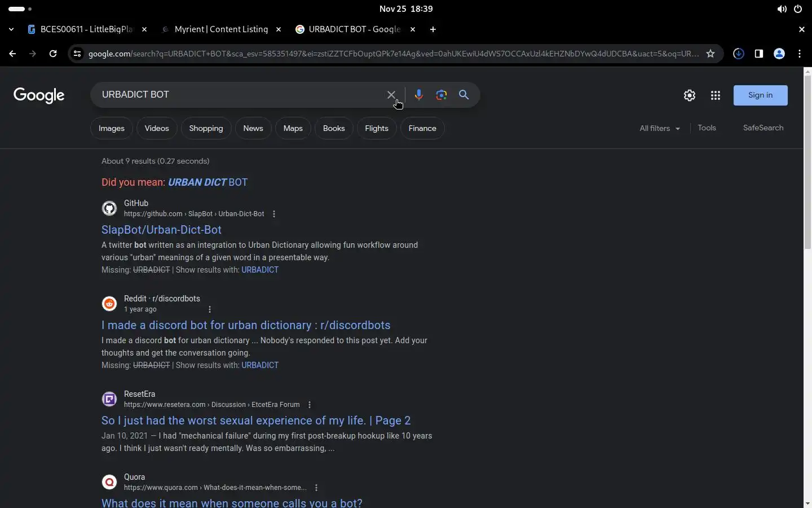The image size is (812, 508).
Task: Bookmark this page with star icon
Action: [x=710, y=54]
